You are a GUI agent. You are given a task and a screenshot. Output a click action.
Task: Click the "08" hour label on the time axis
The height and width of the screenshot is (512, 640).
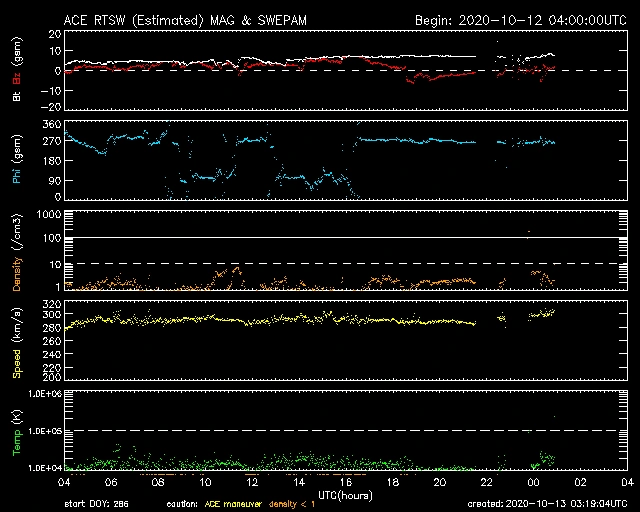pyautogui.click(x=158, y=483)
